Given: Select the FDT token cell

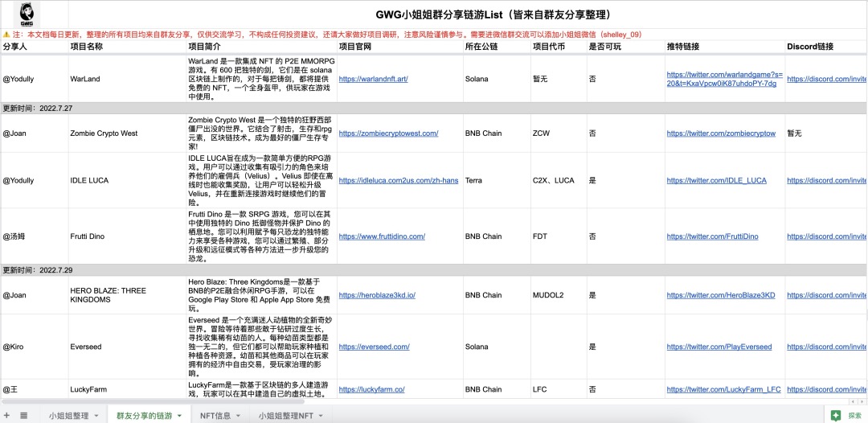Looking at the screenshot, I should click(559, 236).
